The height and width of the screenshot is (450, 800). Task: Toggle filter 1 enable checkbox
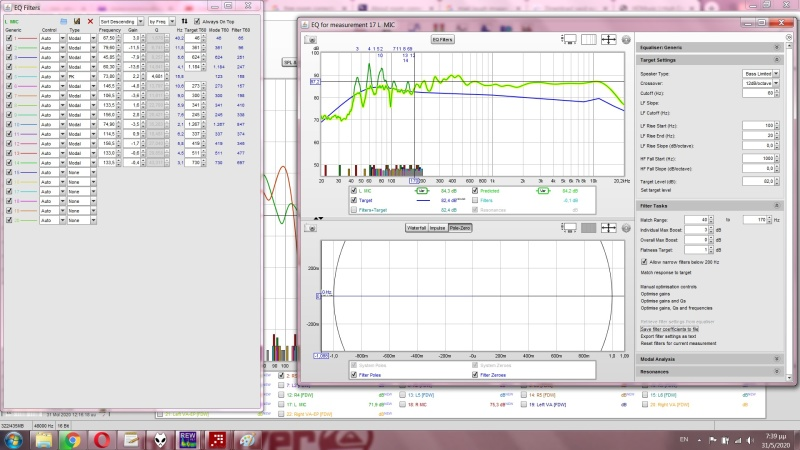point(9,38)
